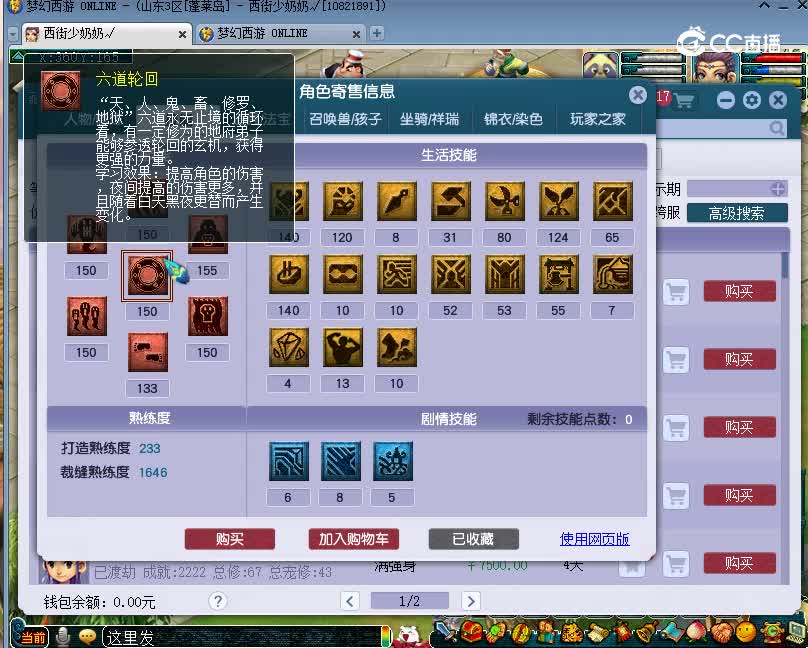The width and height of the screenshot is (808, 648).
Task: Click the panda pet portrait
Action: click(x=600, y=66)
